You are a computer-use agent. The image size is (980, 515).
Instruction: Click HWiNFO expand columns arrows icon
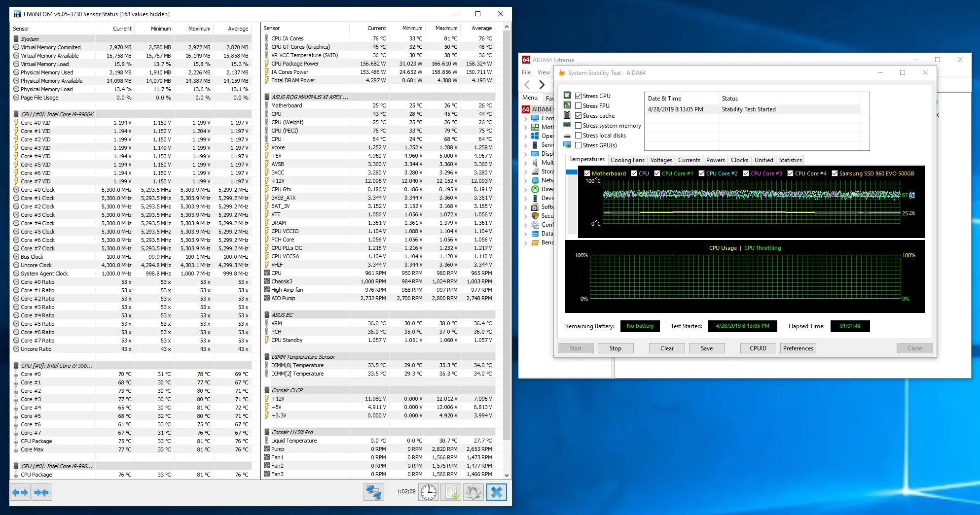coord(20,492)
